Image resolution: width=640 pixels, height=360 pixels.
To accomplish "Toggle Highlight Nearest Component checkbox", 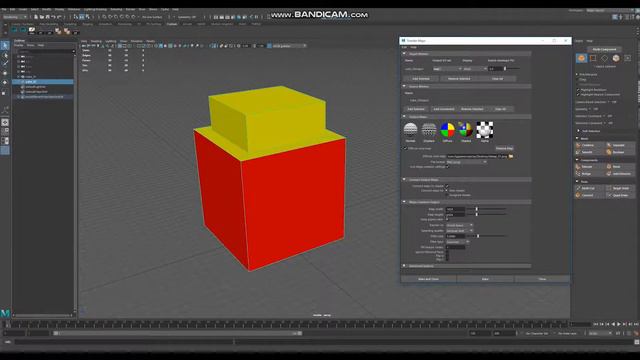I will click(578, 94).
